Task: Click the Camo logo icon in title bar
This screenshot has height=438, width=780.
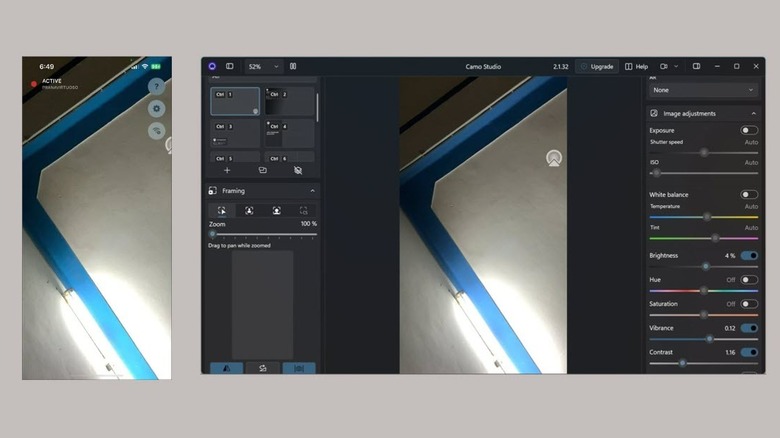Action: point(213,66)
